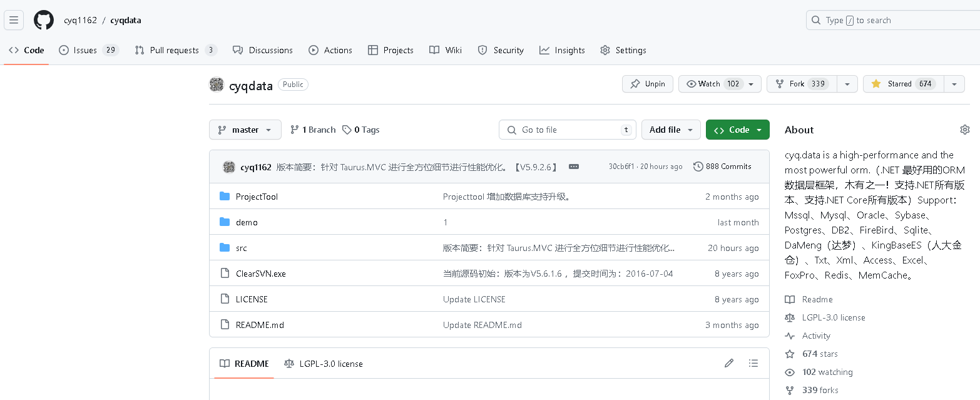Viewport: 980px width, 400px height.
Task: Open the README.md file
Action: (x=260, y=325)
